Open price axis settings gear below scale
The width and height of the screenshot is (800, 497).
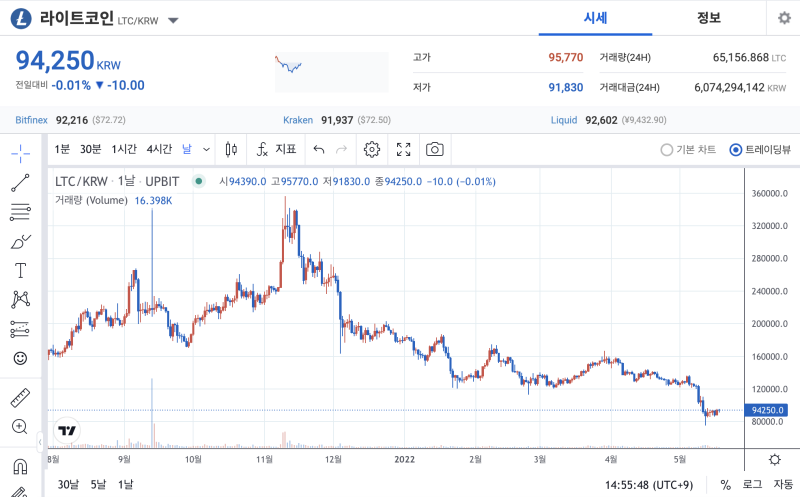pos(775,460)
